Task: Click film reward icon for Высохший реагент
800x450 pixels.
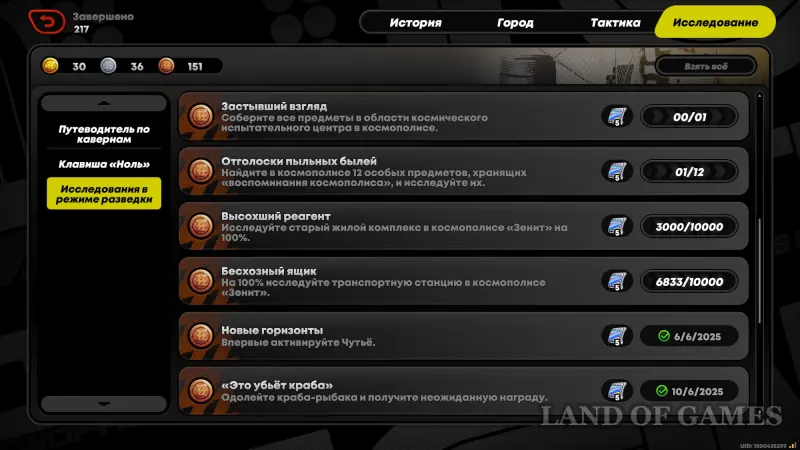Action: point(617,227)
